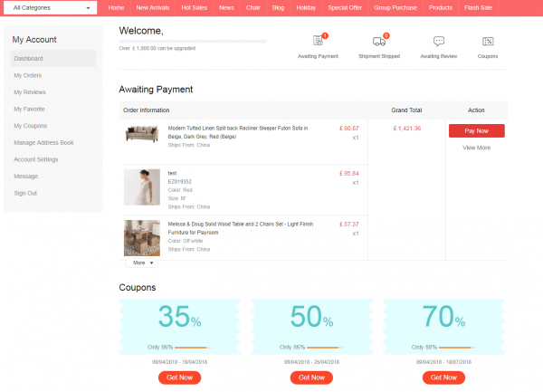
Task: Click the View More link
Action: point(476,148)
